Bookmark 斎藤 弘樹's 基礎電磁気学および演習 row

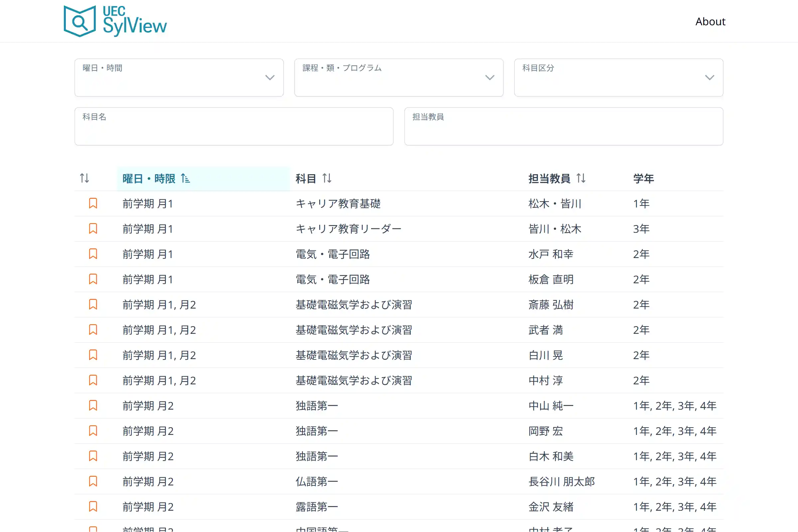(x=93, y=305)
